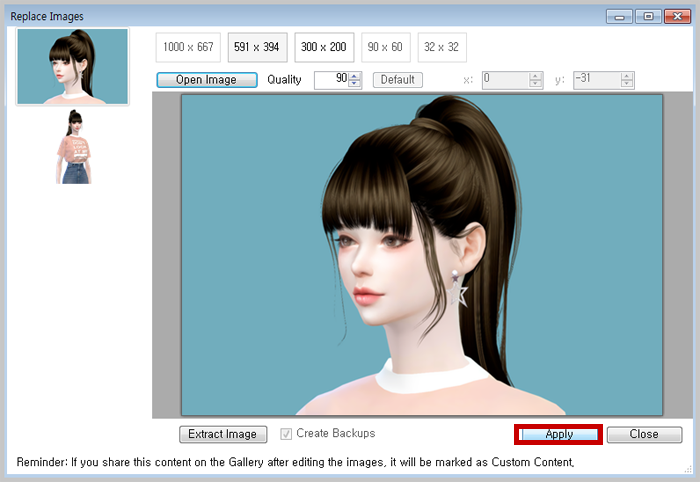The height and width of the screenshot is (482, 700).
Task: Select the head portrait thumbnail
Action: point(73,66)
